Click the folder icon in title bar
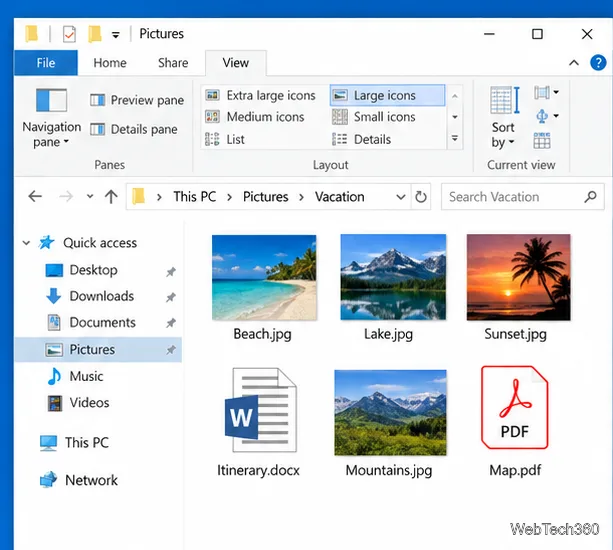Screen dimensions: 613x550 coord(32,34)
